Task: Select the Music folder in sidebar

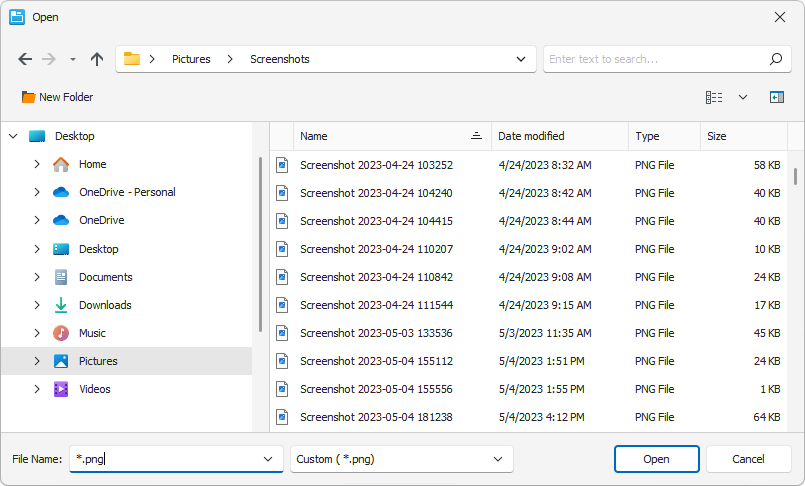Action: point(92,333)
